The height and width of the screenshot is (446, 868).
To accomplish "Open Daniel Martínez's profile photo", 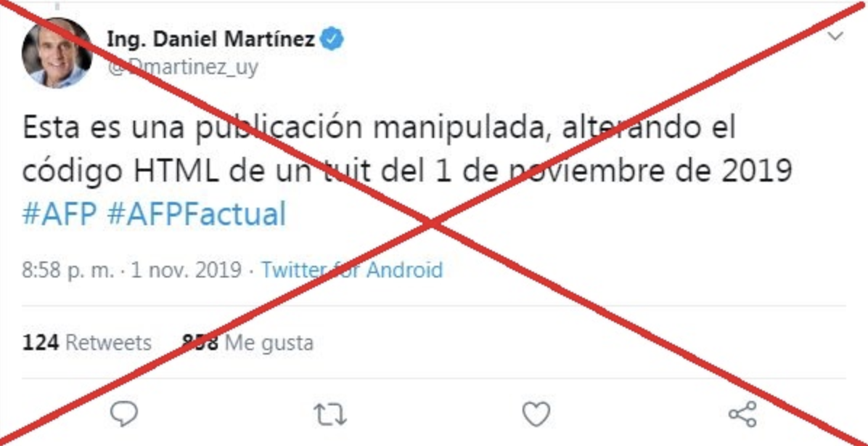I will click(57, 52).
